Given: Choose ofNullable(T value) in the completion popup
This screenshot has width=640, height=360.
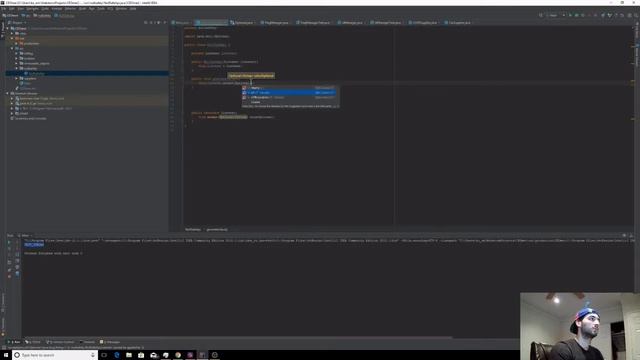Looking at the screenshot, I should click(x=289, y=98).
